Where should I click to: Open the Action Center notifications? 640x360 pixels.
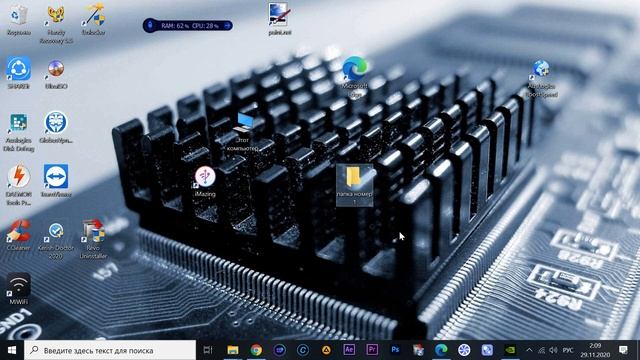coord(623,350)
